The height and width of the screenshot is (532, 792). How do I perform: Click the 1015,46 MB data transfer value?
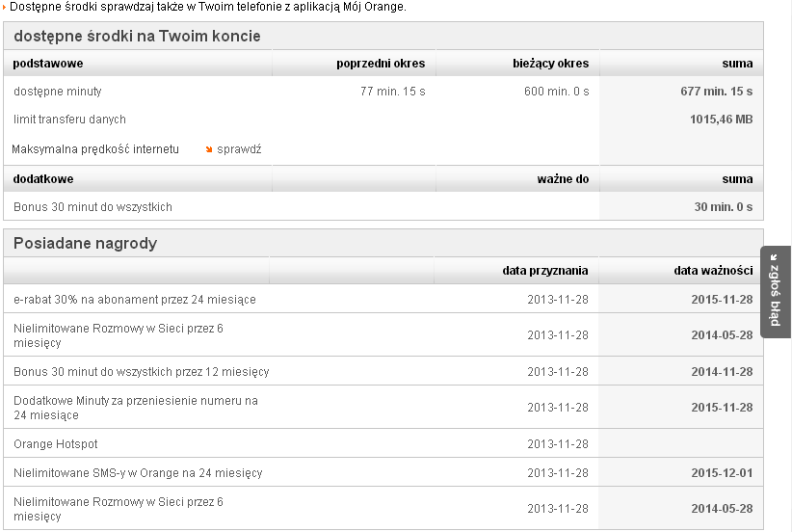pyautogui.click(x=721, y=120)
